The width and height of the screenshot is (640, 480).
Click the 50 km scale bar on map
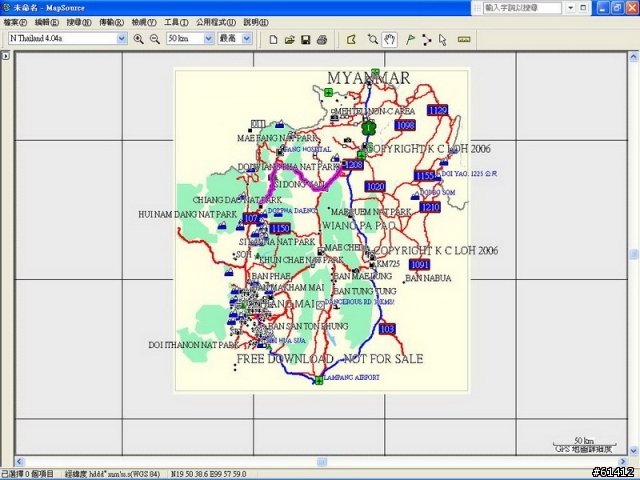point(584,443)
